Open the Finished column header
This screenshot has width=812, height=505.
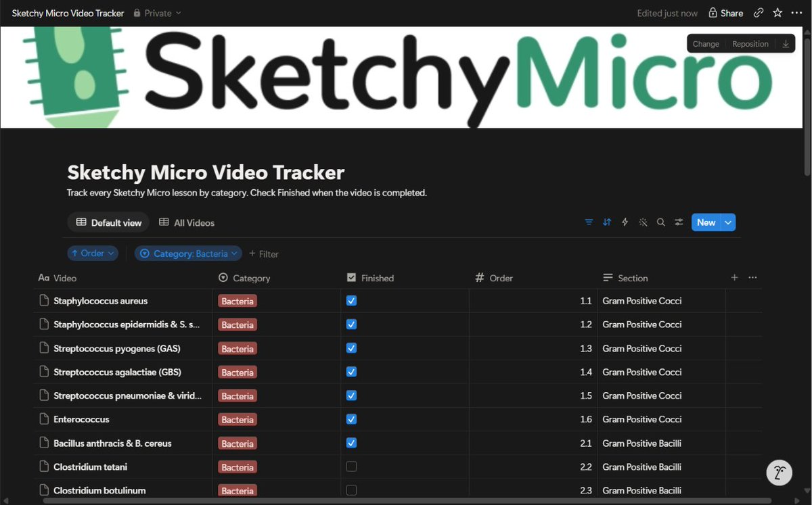tap(370, 278)
